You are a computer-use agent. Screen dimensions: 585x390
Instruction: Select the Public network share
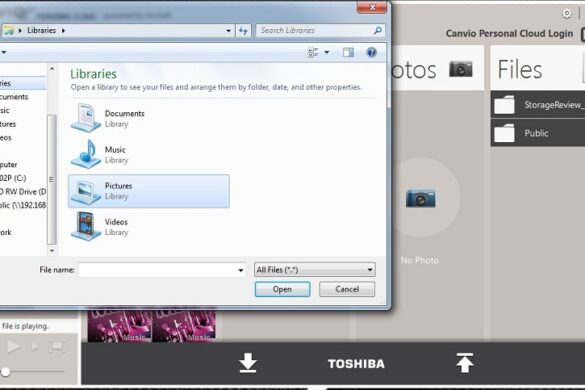tap(23, 205)
